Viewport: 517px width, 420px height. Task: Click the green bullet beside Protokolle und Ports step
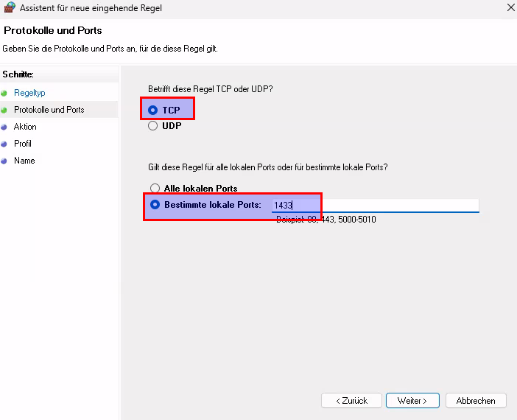4,110
